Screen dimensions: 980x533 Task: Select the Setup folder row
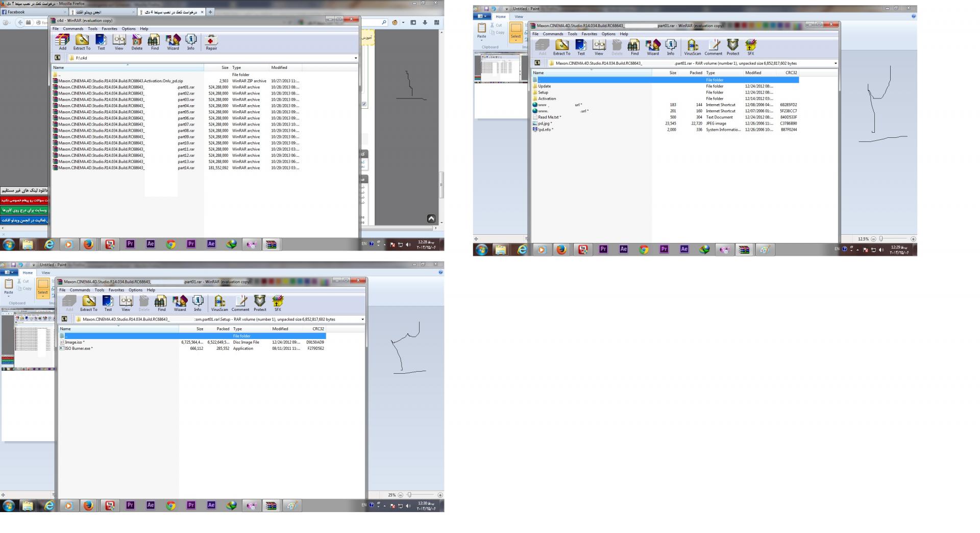point(665,92)
